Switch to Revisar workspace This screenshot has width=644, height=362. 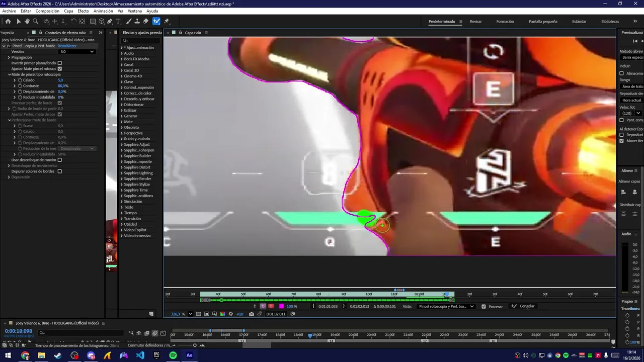(475, 22)
